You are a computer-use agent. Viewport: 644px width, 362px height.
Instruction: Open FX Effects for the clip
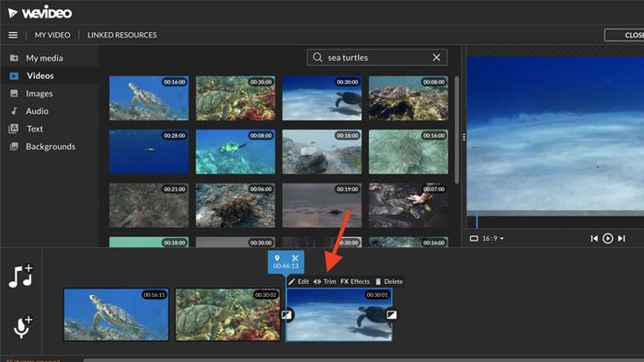coord(355,282)
